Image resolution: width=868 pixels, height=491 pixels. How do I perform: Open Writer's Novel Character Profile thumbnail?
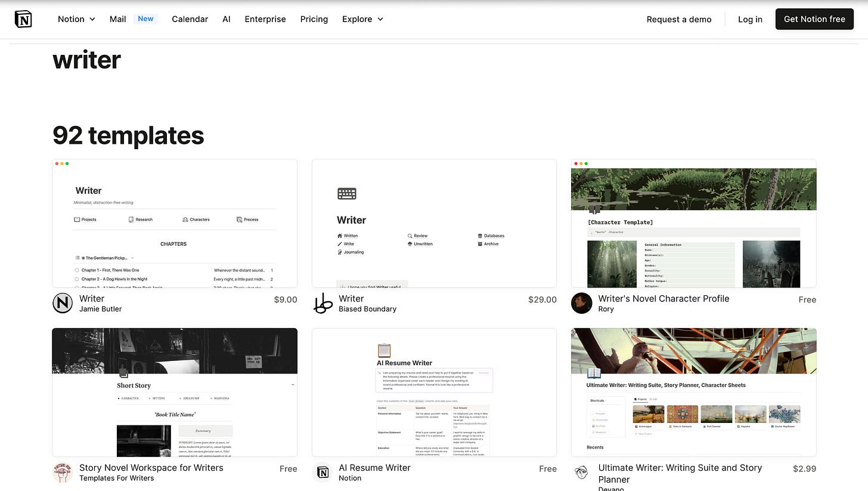coord(694,223)
